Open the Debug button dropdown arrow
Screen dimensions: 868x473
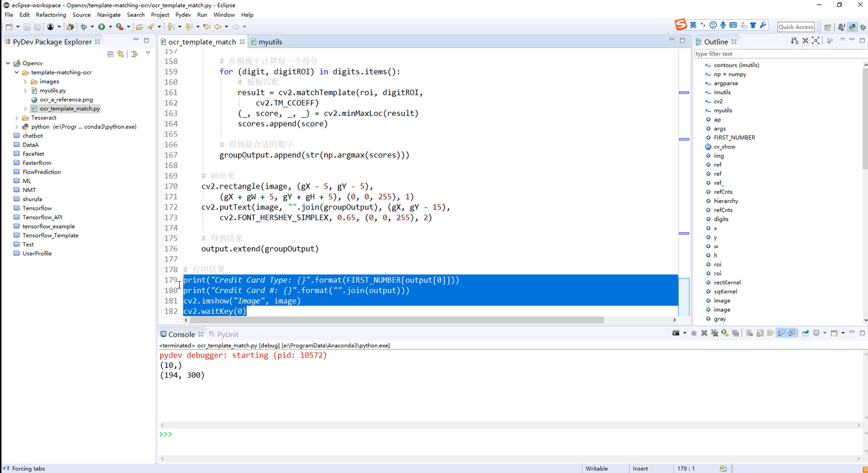pyautogui.click(x=92, y=27)
